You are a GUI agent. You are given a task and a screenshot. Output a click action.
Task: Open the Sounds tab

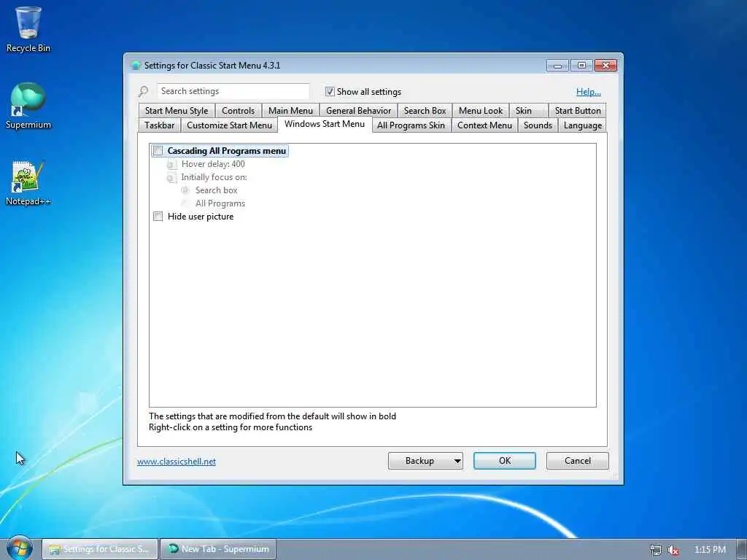pos(538,125)
